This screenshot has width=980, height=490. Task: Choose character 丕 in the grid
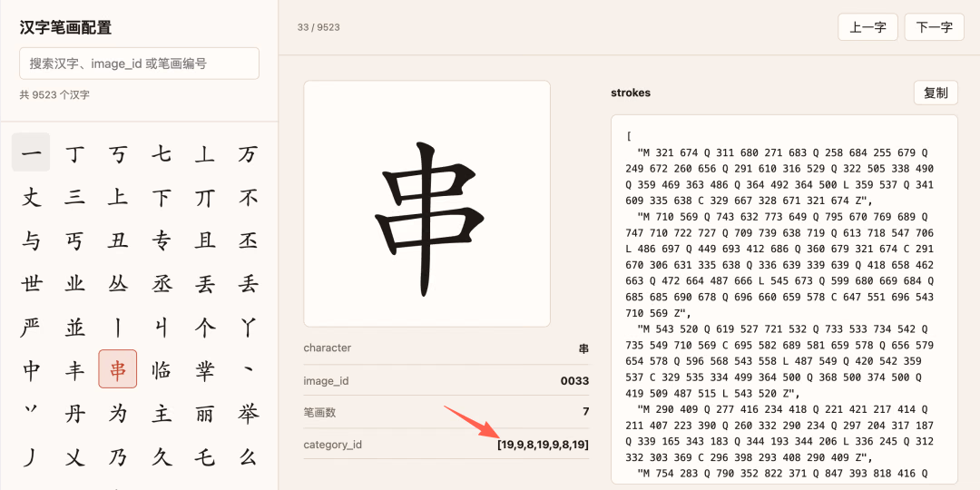coord(248,240)
